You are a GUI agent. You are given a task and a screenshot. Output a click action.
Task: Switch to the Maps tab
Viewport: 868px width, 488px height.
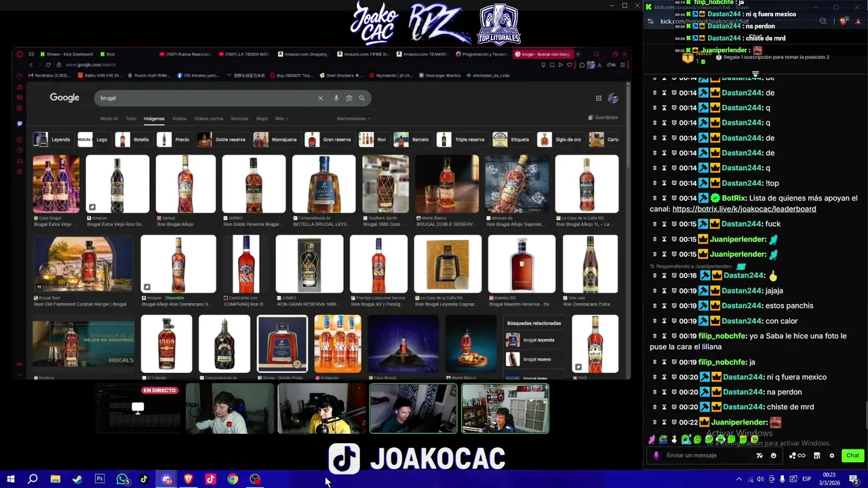[262, 119]
